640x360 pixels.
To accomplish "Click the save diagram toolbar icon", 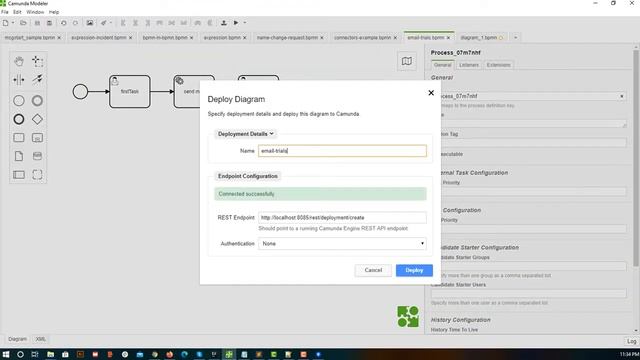I will point(37,23).
